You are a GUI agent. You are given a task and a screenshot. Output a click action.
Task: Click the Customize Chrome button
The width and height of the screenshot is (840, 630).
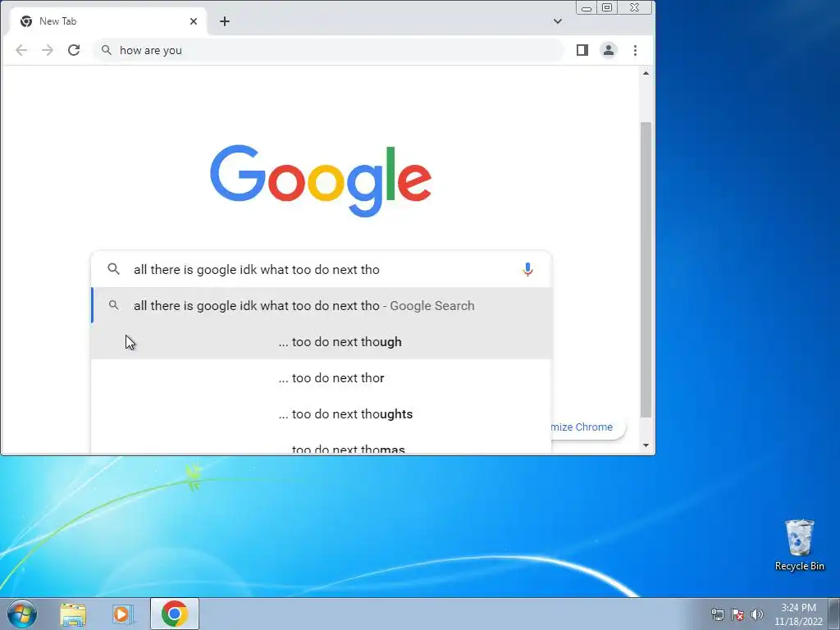pyautogui.click(x=587, y=427)
